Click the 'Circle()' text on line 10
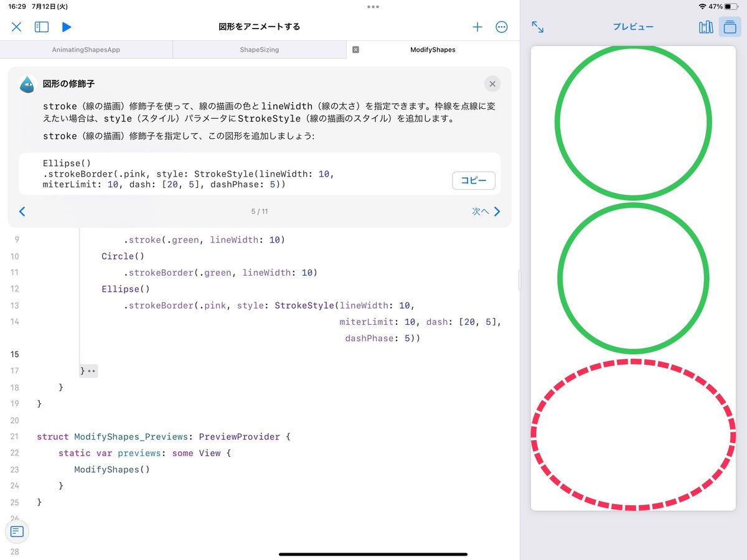The width and height of the screenshot is (747, 560). [123, 256]
